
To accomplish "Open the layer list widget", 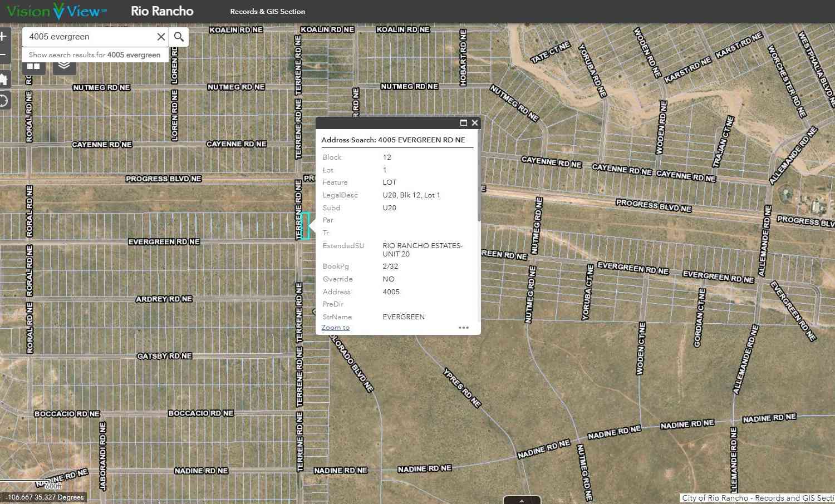I will [65, 66].
